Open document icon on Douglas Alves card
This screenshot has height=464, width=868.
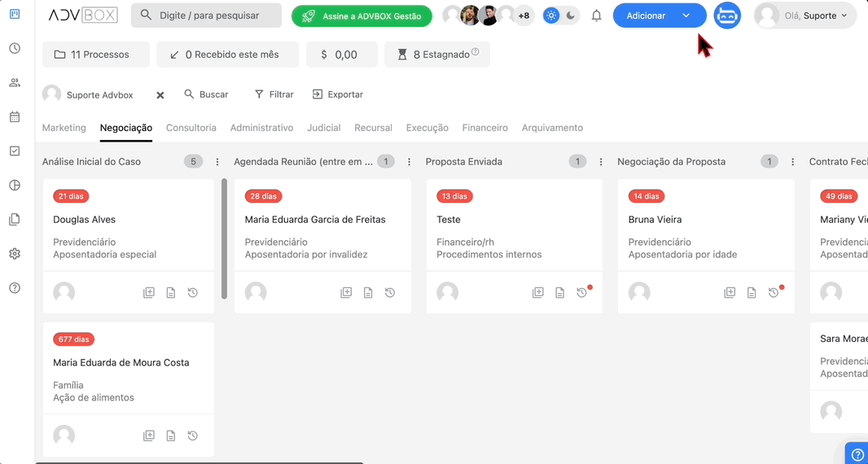tap(171, 292)
